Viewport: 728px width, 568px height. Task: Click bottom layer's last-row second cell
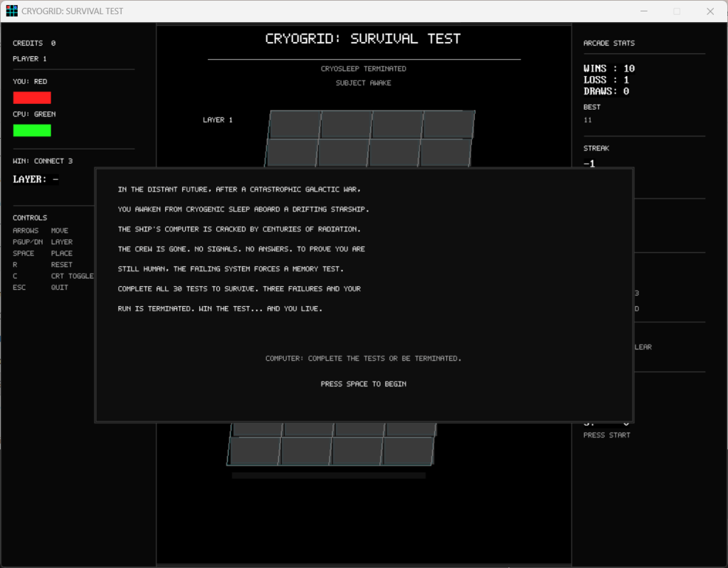[305, 451]
